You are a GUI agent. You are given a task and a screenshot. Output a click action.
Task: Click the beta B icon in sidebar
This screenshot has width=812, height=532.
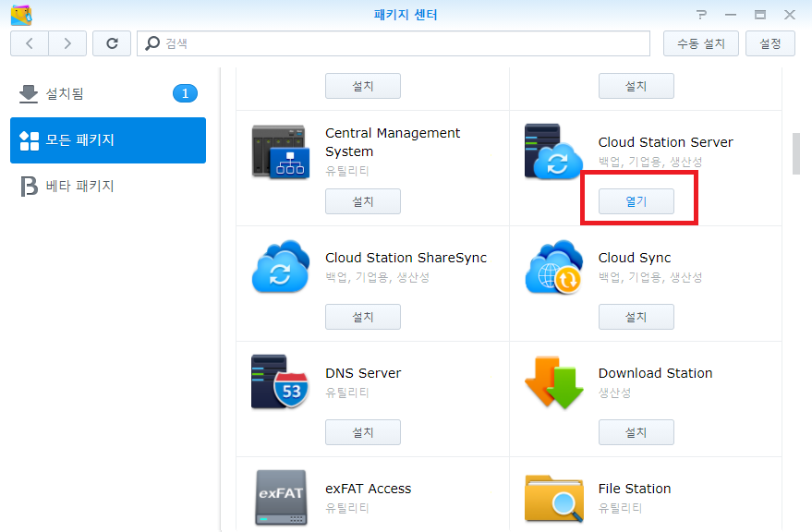(29, 187)
